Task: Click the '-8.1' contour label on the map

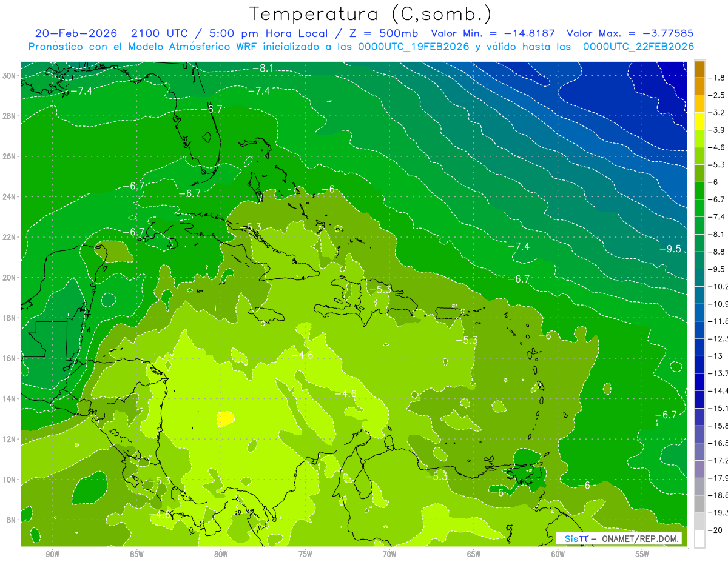Action: pos(263,69)
